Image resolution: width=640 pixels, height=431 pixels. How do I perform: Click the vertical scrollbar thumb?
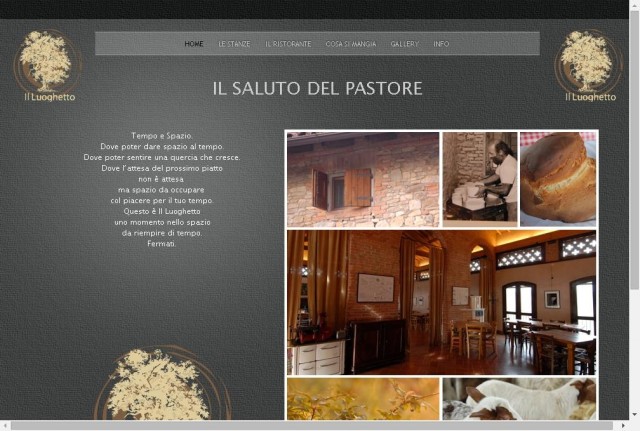pos(634,151)
